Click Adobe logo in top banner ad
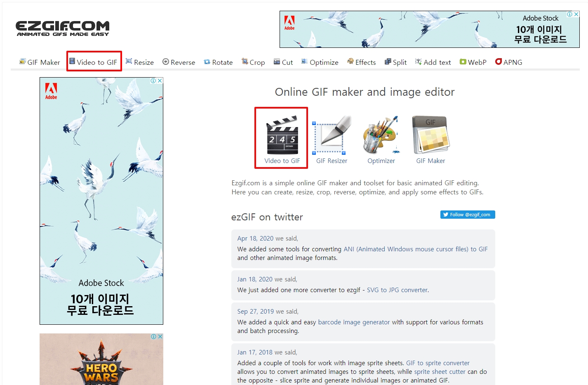This screenshot has height=385, width=588. [x=289, y=23]
